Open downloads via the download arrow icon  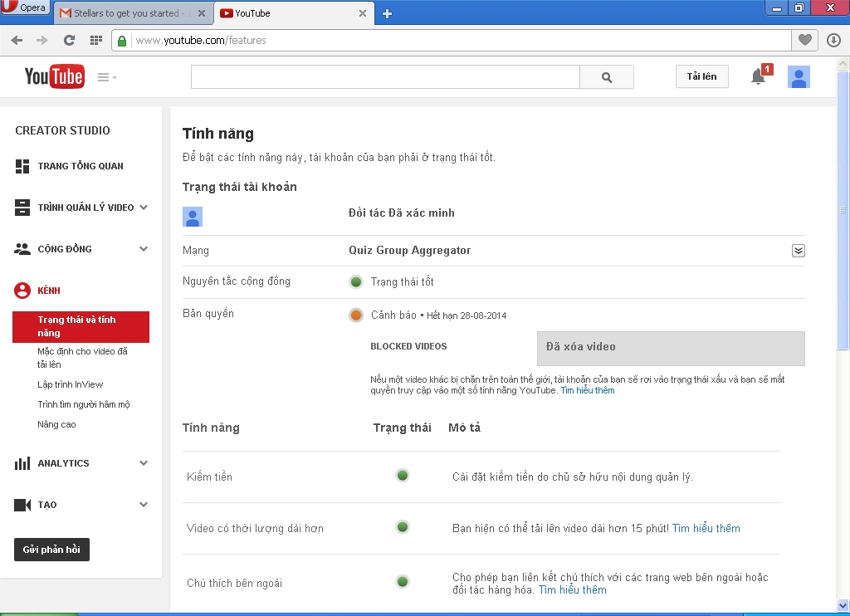pyautogui.click(x=833, y=40)
